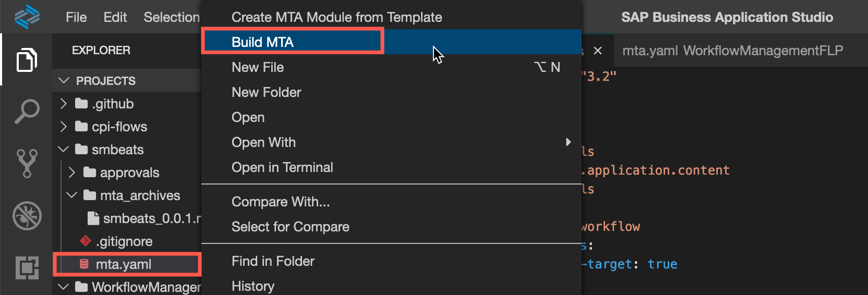Open the Open With submenu arrow
The width and height of the screenshot is (868, 295).
click(x=568, y=142)
